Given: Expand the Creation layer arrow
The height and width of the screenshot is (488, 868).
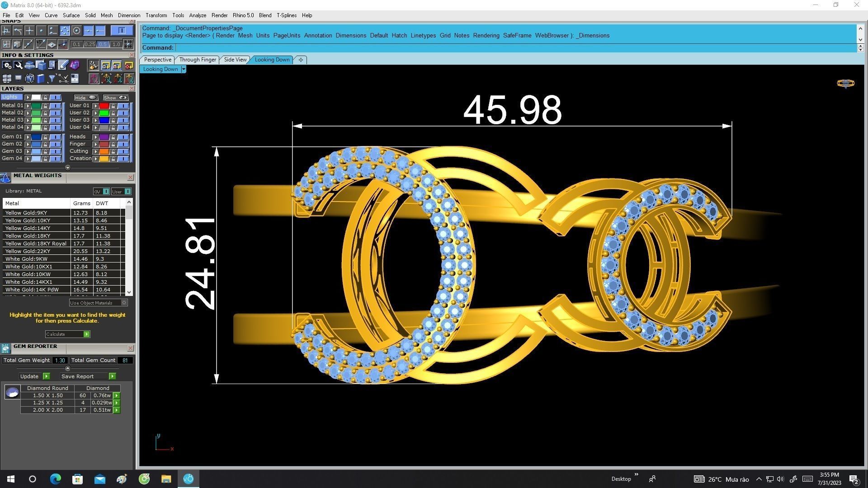Looking at the screenshot, I should coord(95,159).
